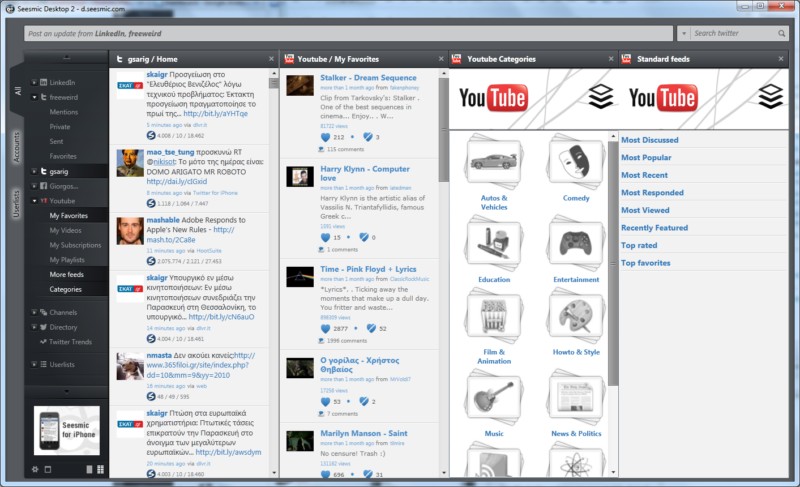The image size is (800, 487).
Task: Close the Standard feeds column
Action: pyautogui.click(x=781, y=59)
